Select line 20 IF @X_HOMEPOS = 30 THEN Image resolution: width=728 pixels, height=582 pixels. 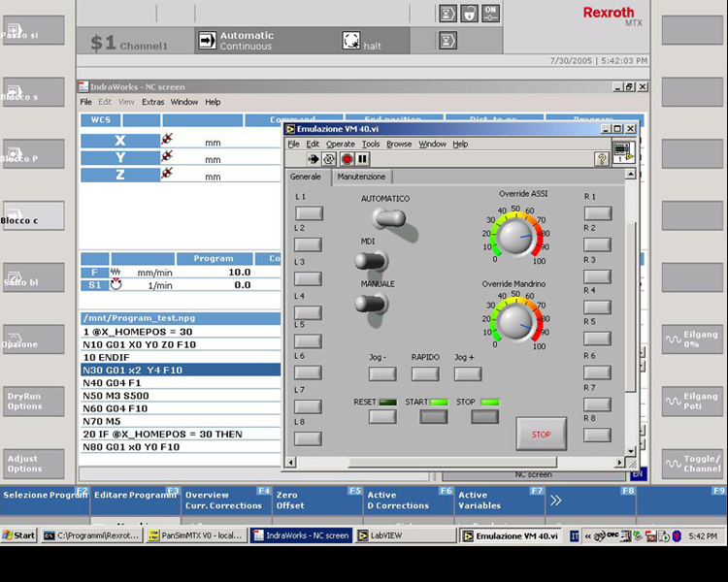(181, 435)
